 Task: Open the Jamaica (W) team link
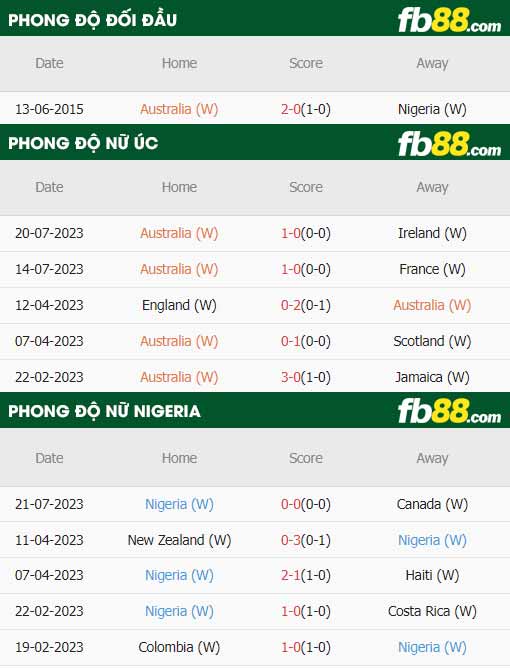coord(432,377)
